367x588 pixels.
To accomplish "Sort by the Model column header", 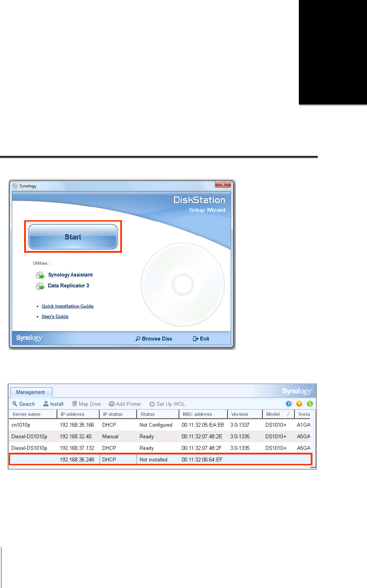I will click(x=278, y=414).
